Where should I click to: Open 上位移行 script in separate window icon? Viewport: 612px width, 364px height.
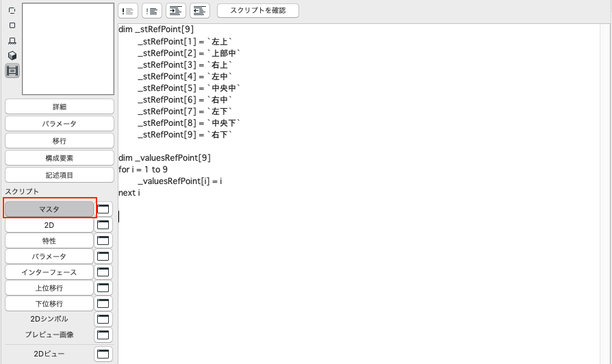[x=103, y=288]
